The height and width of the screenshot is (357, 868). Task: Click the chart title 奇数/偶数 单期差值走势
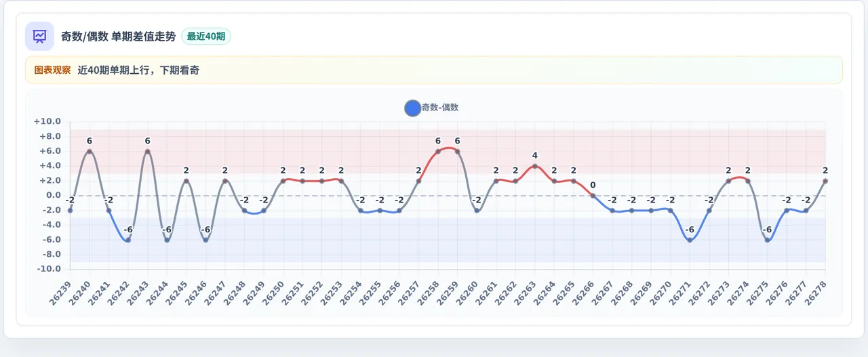tap(119, 37)
